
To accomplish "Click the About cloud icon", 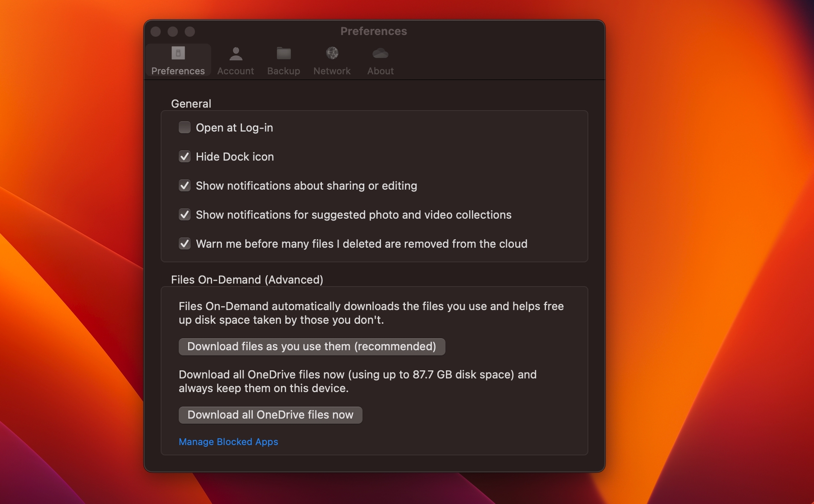I will coord(380,53).
